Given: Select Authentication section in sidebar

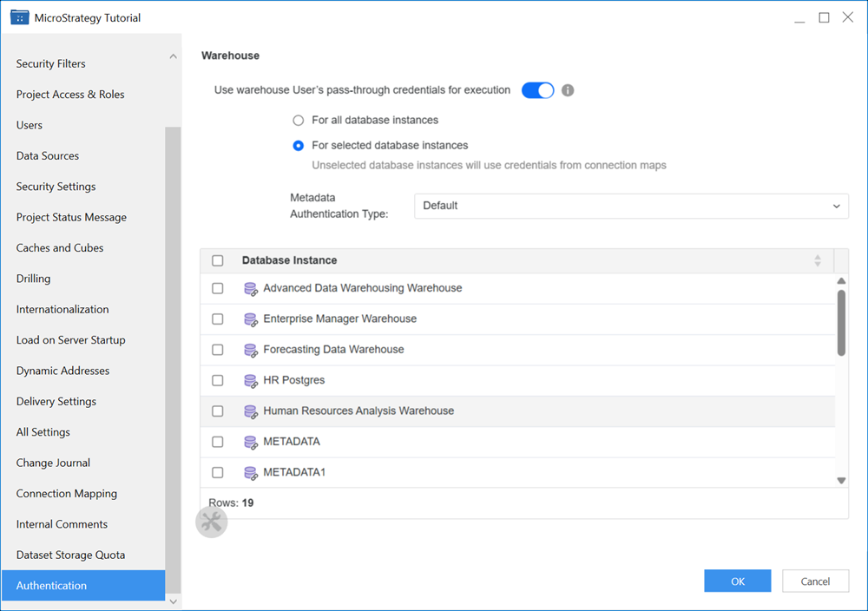Looking at the screenshot, I should click(x=83, y=586).
